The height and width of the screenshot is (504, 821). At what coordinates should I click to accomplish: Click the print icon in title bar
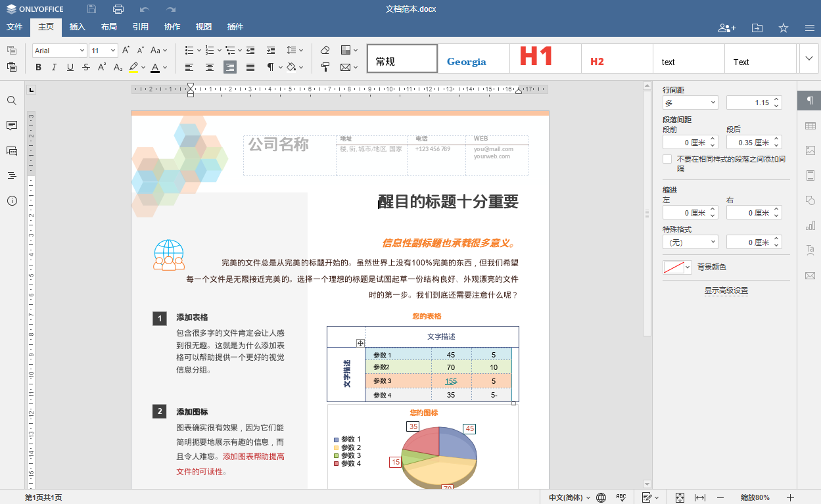point(118,9)
